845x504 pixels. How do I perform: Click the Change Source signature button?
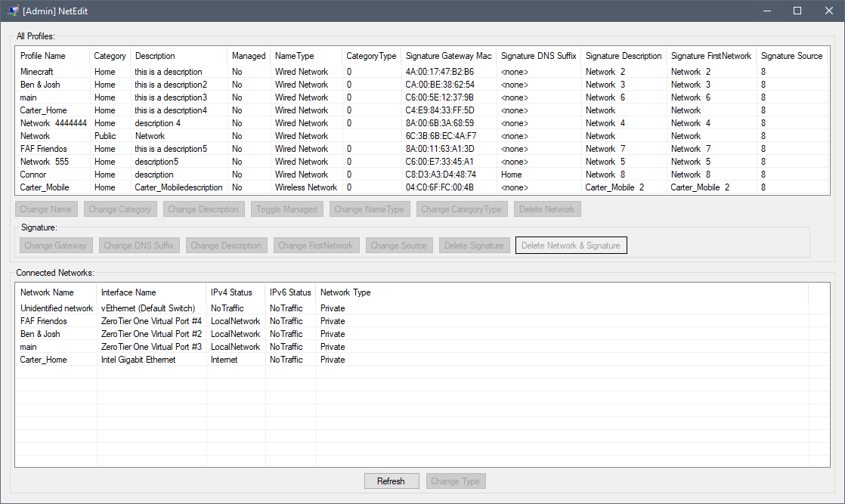point(398,245)
